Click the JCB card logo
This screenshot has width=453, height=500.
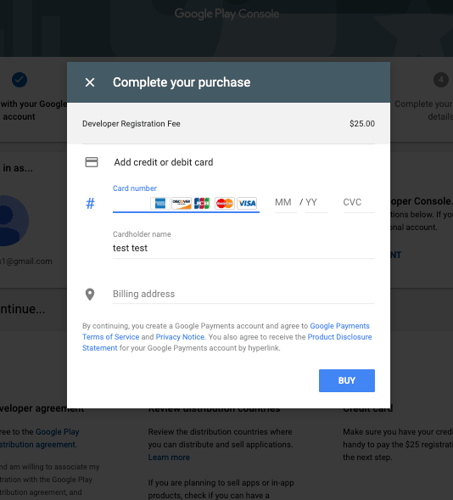[x=202, y=203]
